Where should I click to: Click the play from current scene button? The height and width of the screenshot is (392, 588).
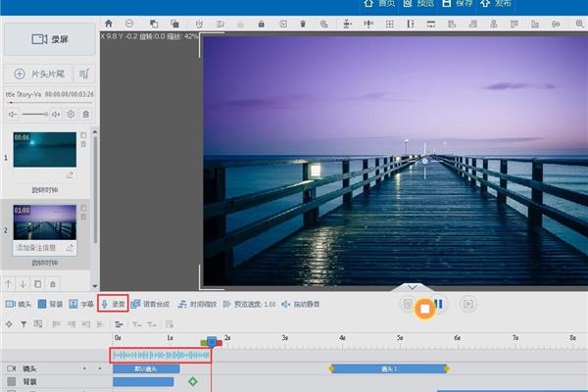tap(468, 304)
